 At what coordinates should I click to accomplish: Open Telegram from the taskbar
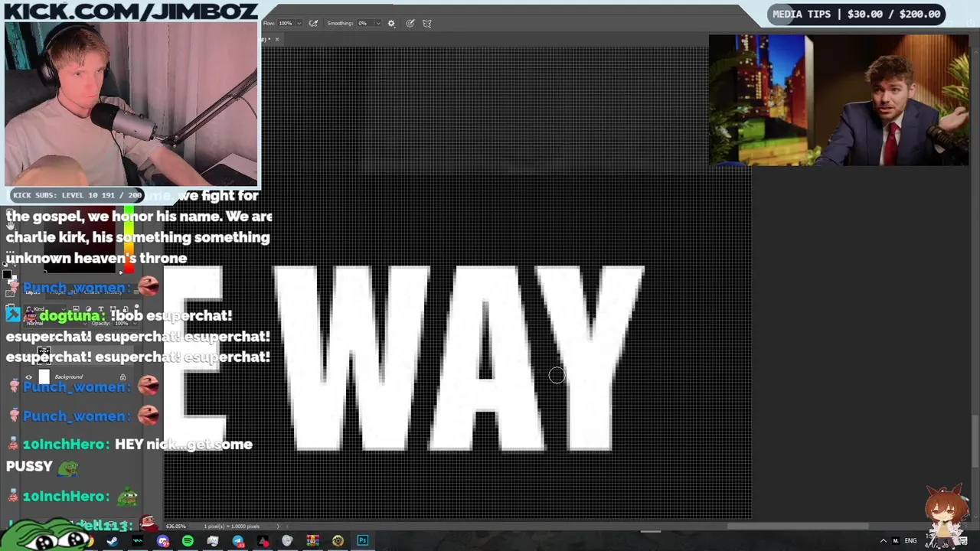coord(238,541)
